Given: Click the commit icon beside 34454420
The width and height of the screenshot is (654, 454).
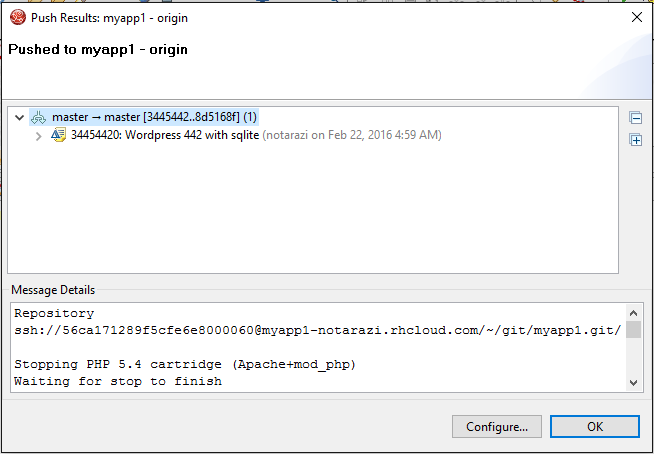Looking at the screenshot, I should [58, 135].
